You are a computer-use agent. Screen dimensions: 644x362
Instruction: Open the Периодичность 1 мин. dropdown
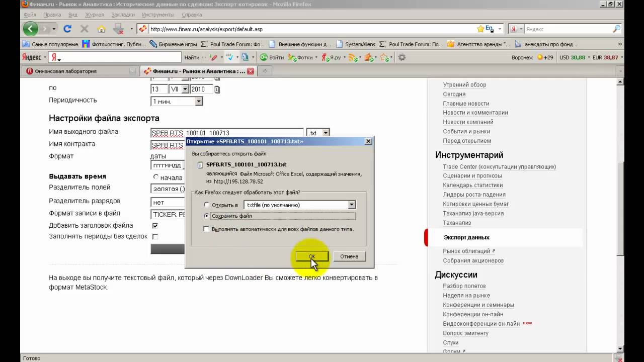(177, 102)
